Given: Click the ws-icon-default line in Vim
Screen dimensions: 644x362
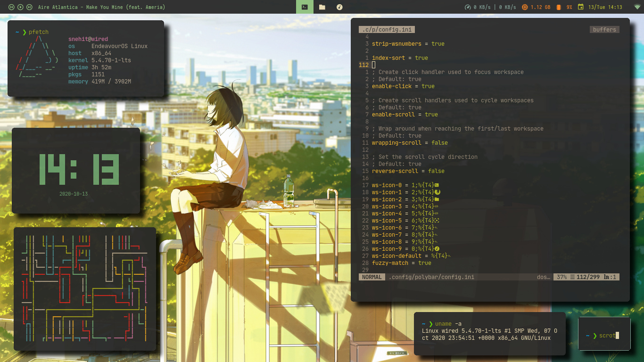Looking at the screenshot, I should (x=411, y=256).
